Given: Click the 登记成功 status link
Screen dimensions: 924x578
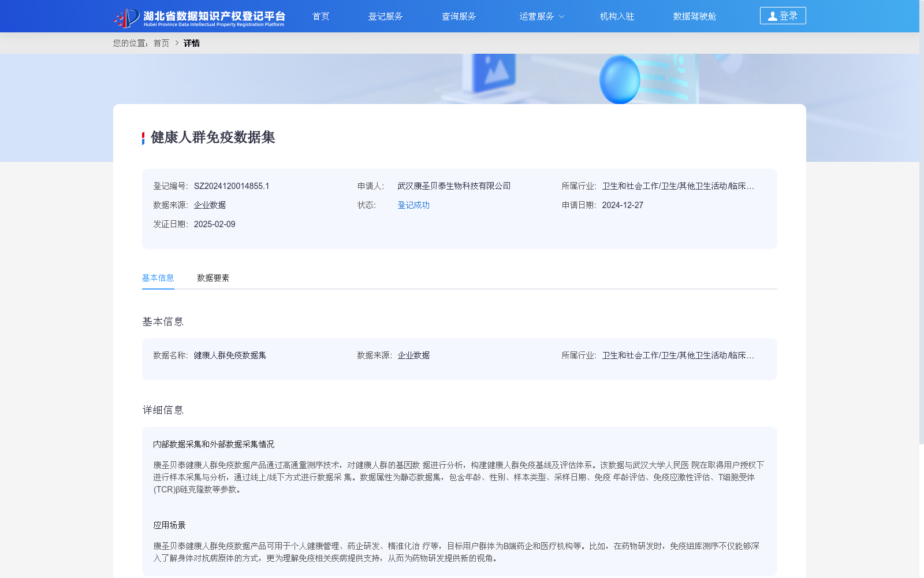Looking at the screenshot, I should pyautogui.click(x=413, y=205).
